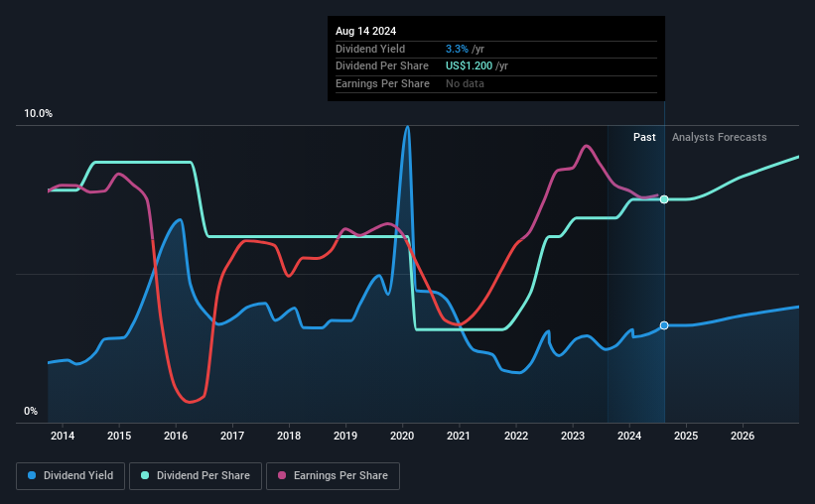This screenshot has height=504, width=815.
Task: Click the 2024 x-axis label
Action: click(x=629, y=436)
